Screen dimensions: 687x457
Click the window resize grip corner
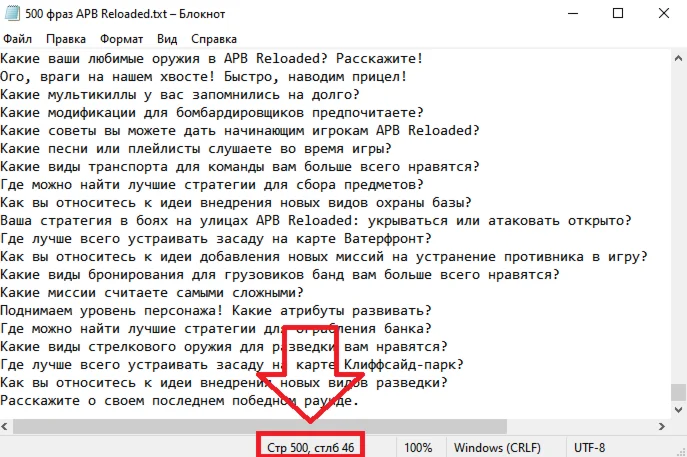tap(682, 452)
